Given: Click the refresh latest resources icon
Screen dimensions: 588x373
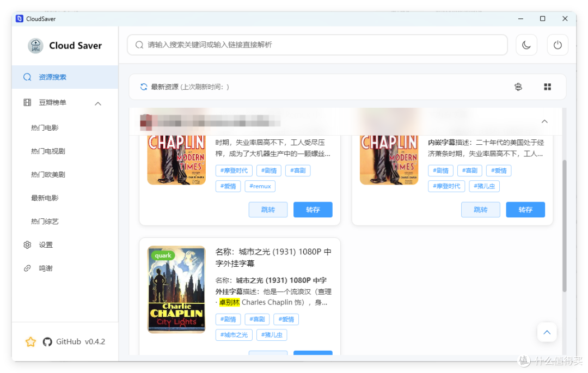Looking at the screenshot, I should (144, 87).
